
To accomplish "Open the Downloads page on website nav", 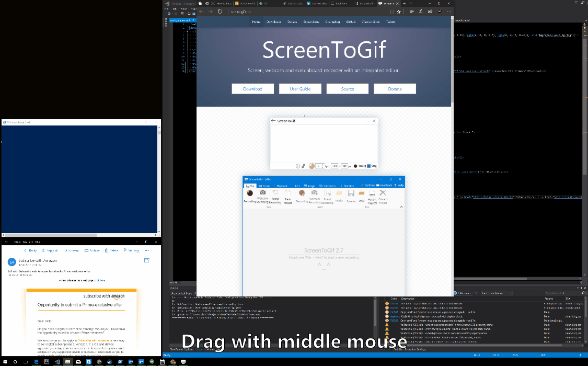I will point(274,22).
